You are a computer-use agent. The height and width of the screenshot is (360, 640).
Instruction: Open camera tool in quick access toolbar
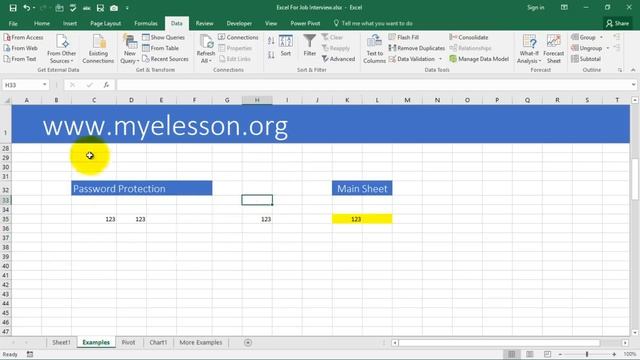click(114, 8)
